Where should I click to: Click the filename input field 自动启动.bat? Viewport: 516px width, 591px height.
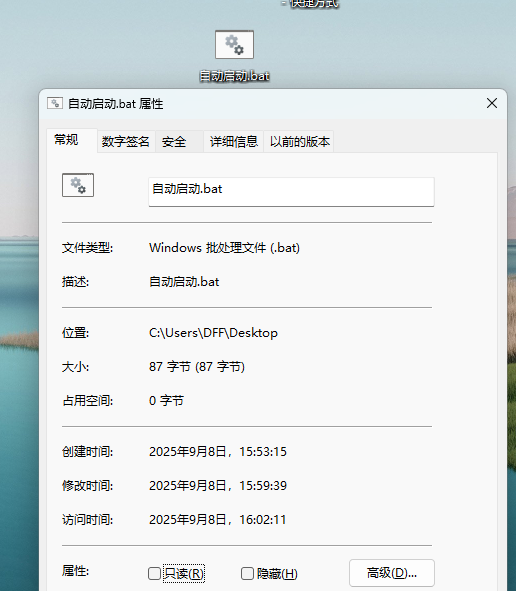pyautogui.click(x=291, y=192)
